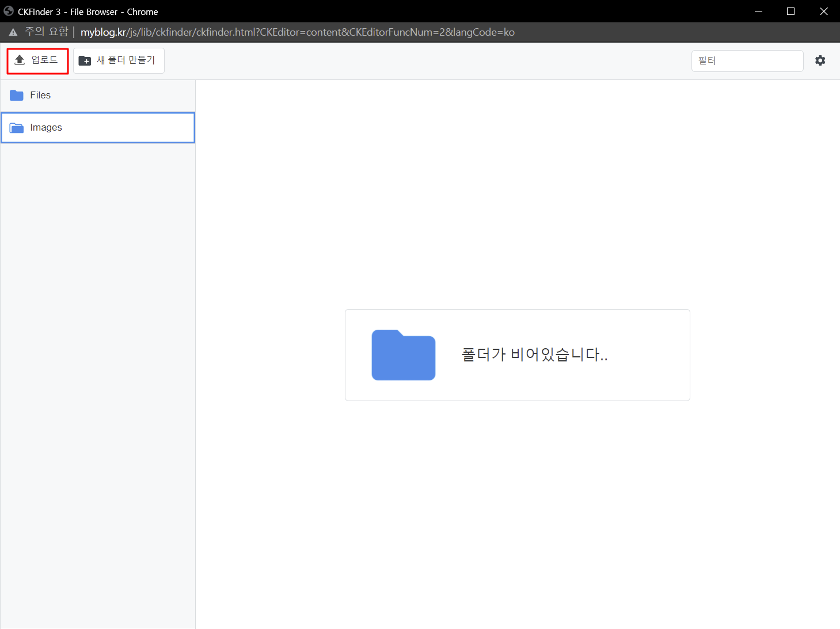Select the Files folder label
The width and height of the screenshot is (840, 629).
pyautogui.click(x=40, y=95)
